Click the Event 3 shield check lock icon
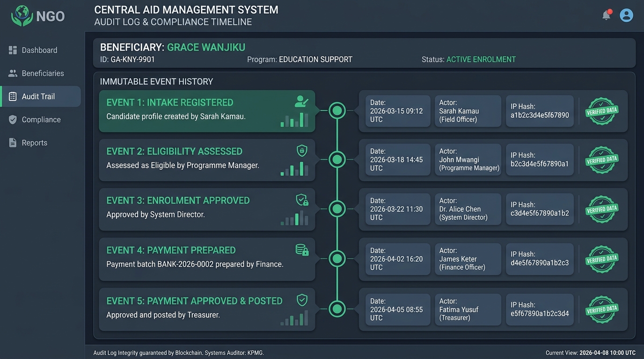Viewport: 644px width, 359px height. click(302, 200)
